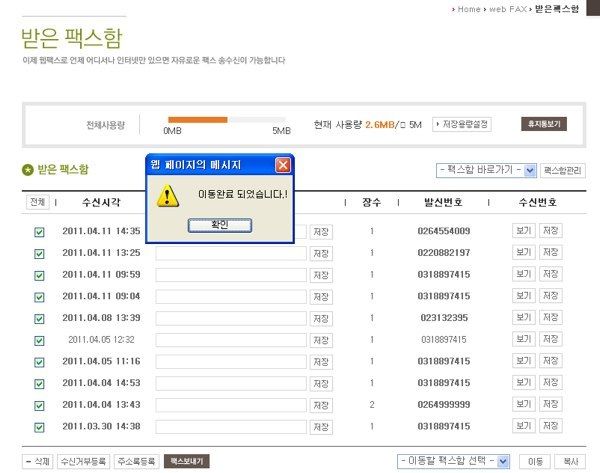
Task: Open the 이동할 팩스함 선택 dropdown
Action: pos(453,461)
